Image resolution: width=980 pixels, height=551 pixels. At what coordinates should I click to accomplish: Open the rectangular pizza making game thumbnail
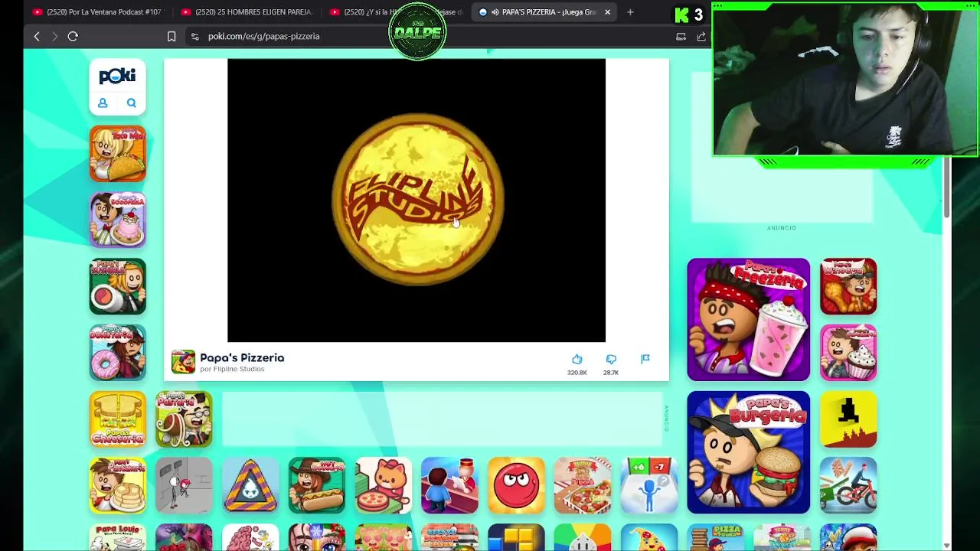tap(583, 486)
